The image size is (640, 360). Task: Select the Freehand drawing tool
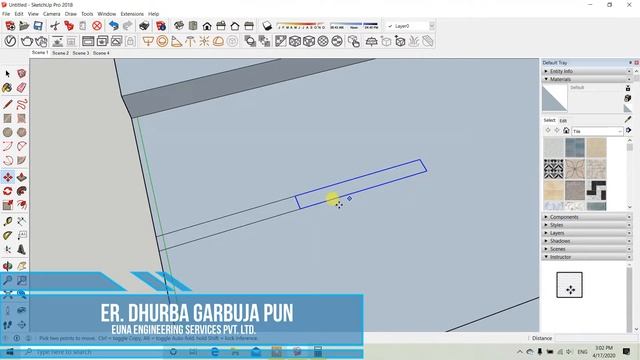point(22,104)
